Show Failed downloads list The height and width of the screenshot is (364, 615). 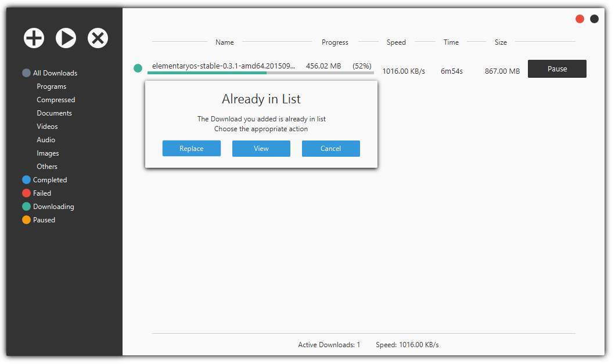[42, 193]
